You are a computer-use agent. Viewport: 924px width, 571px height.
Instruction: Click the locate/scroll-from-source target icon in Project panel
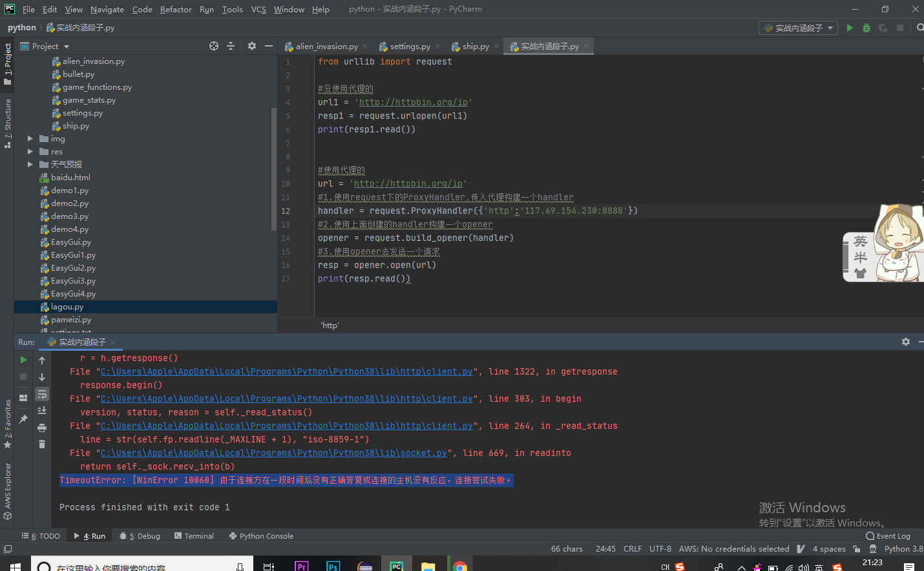coord(214,46)
